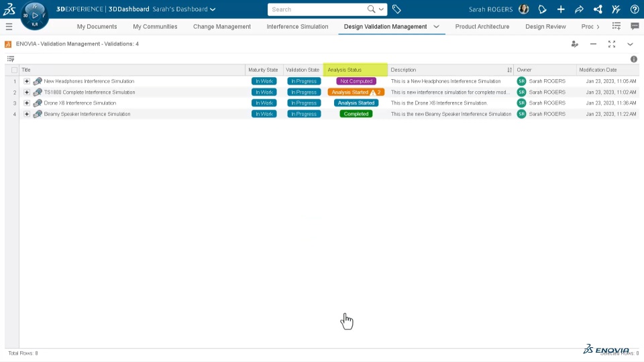Click the search magnifier icon
This screenshot has width=644, height=362.
pos(371,9)
